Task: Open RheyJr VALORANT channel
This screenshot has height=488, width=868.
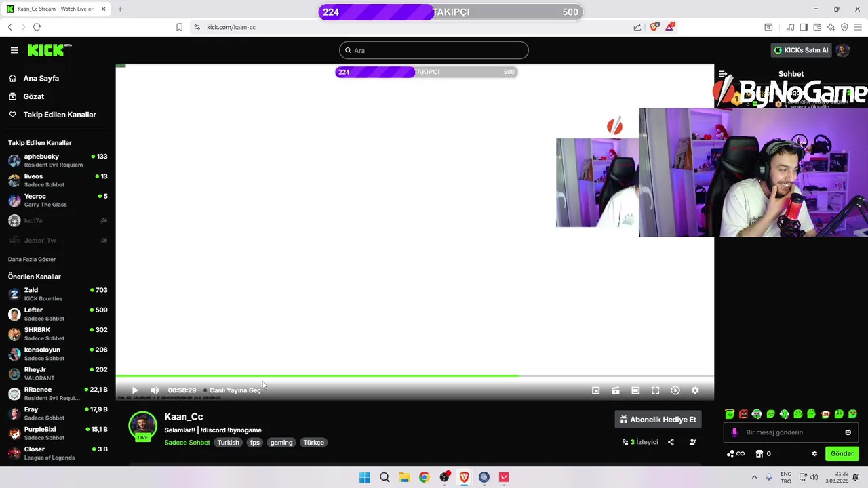Action: click(58, 373)
